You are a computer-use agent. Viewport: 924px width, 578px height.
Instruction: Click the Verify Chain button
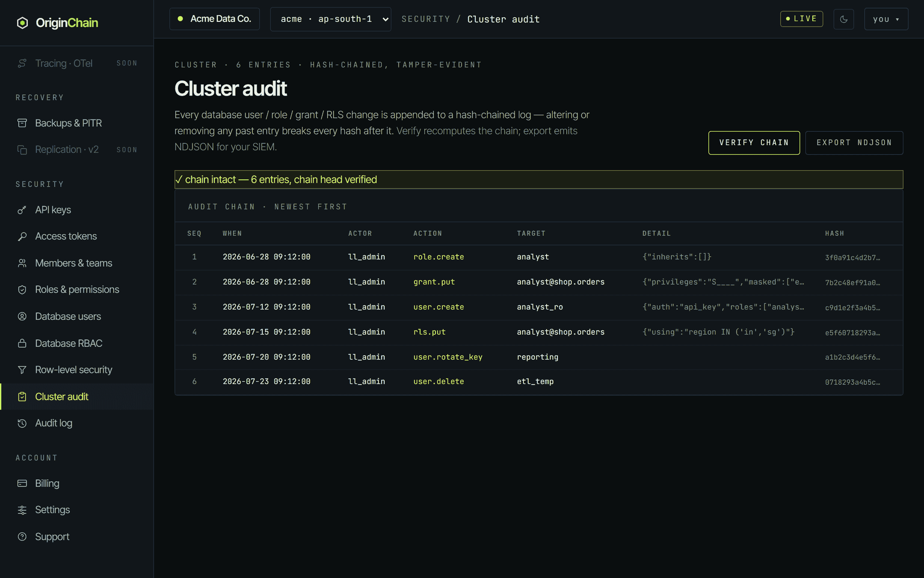754,143
